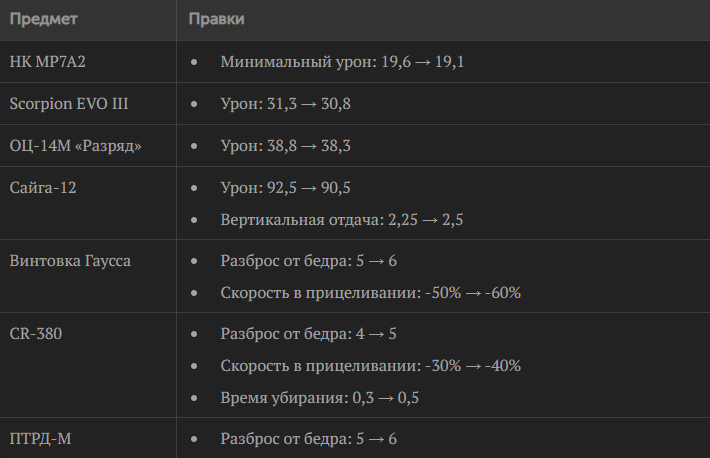The width and height of the screenshot is (710, 458).
Task: Click the damage 92,5 → 90,5 line
Action: tap(285, 188)
